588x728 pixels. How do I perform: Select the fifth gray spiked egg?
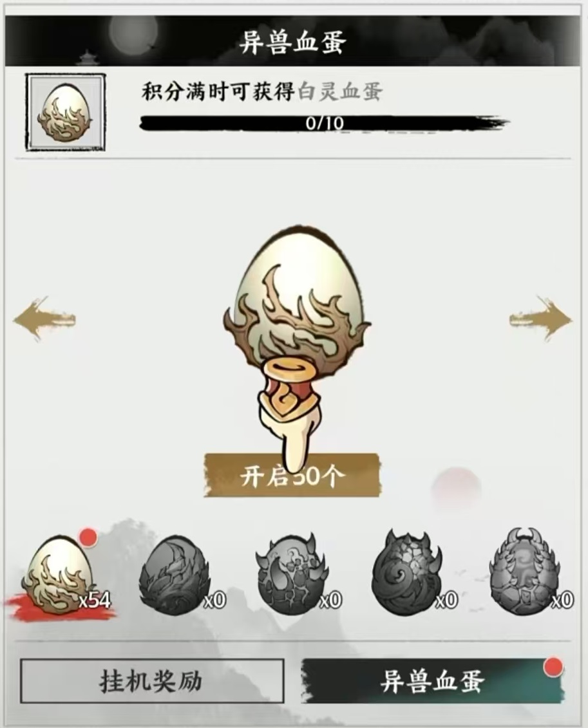coord(526,572)
